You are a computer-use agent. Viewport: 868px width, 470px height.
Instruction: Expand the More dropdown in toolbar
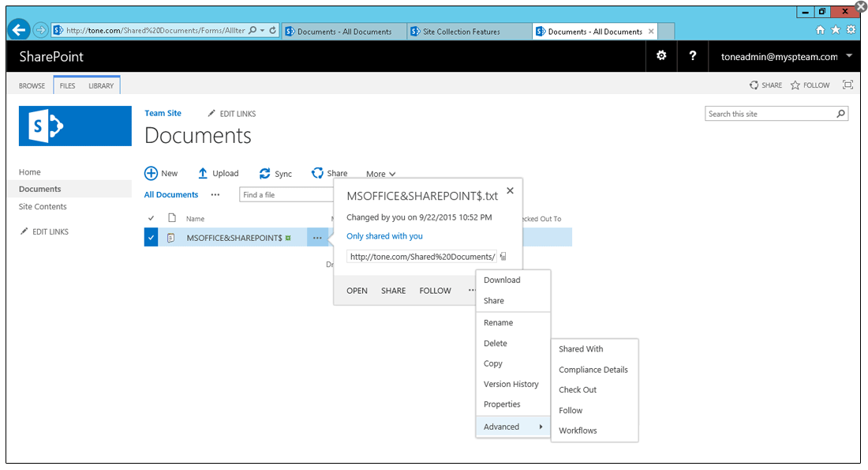click(x=381, y=174)
